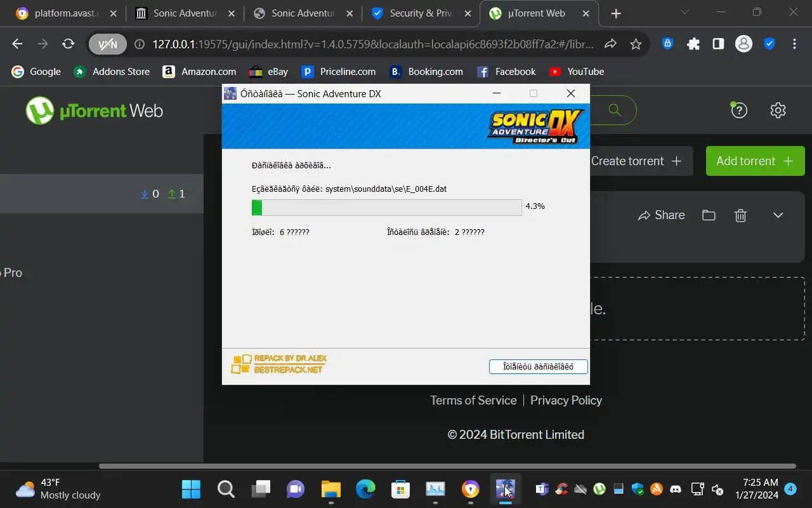
Task: Click the file path 'system\sounddata\se\E_004E.dat'
Action: pyautogui.click(x=386, y=189)
